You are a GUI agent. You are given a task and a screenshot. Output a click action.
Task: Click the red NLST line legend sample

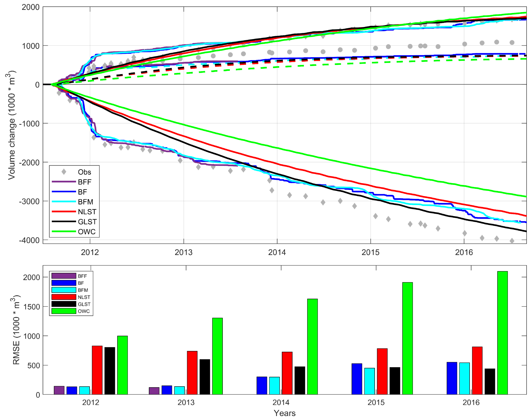click(64, 211)
